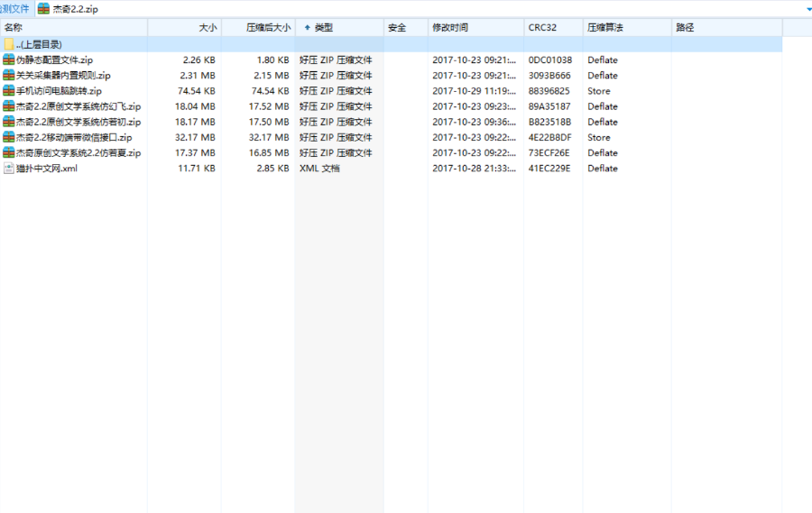Click modified time 2017-10-28 21:33
Image resolution: width=812 pixels, height=513 pixels.
pyautogui.click(x=474, y=169)
